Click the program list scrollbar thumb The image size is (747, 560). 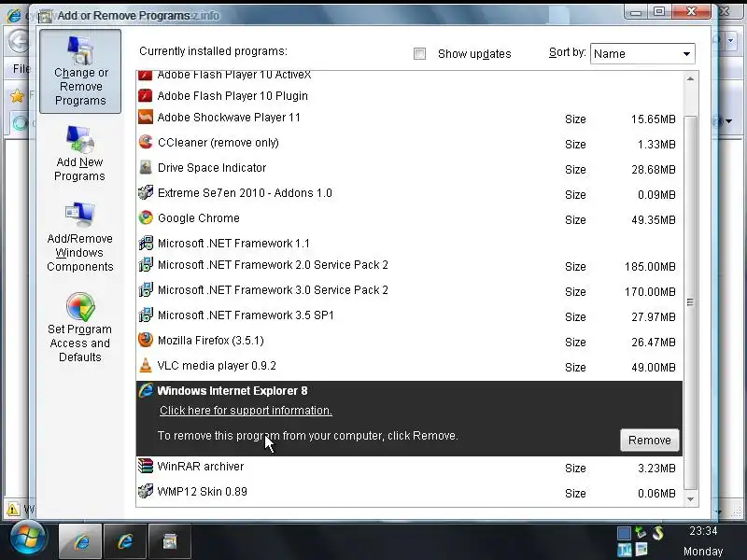click(690, 302)
